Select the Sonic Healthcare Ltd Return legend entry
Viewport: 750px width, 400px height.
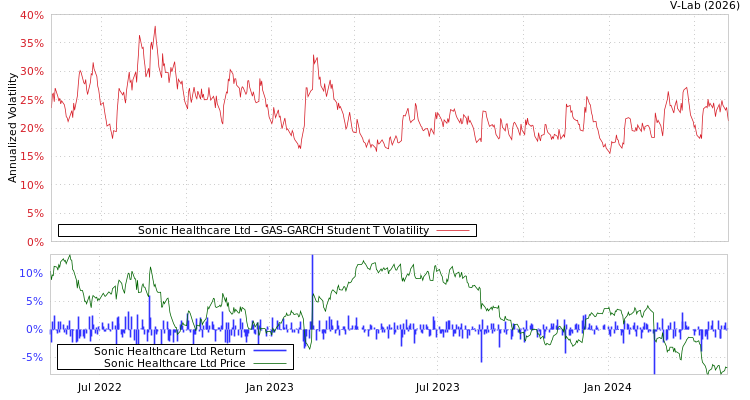(x=169, y=351)
